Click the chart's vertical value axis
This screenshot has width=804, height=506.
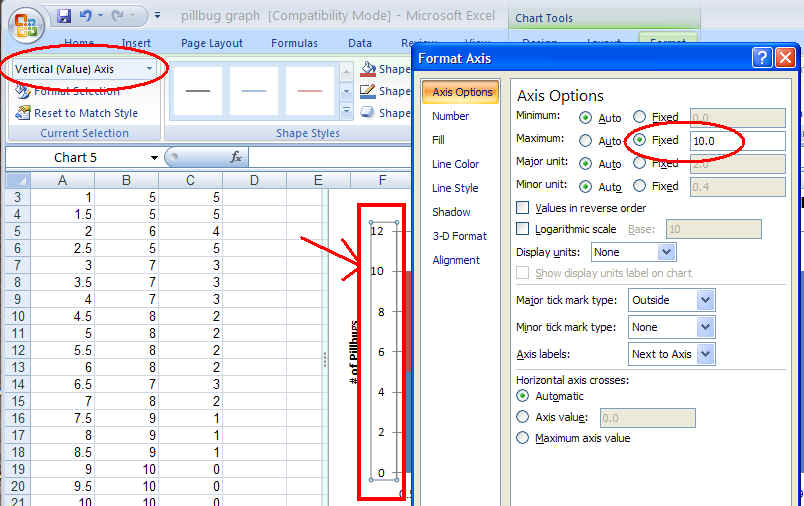pos(384,352)
